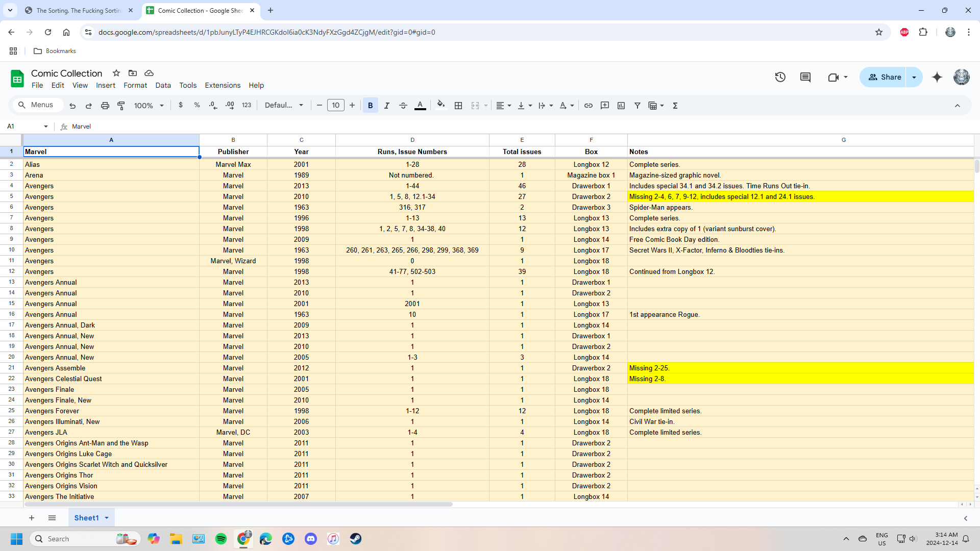Open the text rotation dropdown

(x=567, y=106)
